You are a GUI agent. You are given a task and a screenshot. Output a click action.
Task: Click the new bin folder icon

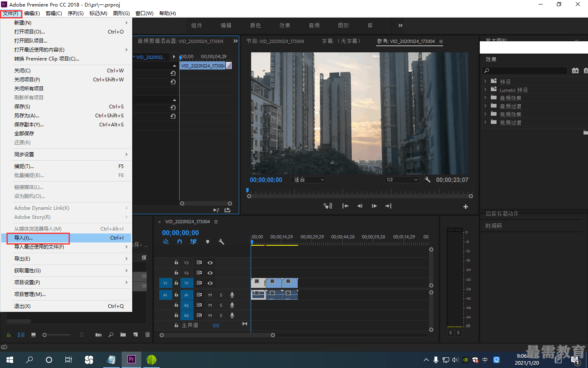coord(123,334)
